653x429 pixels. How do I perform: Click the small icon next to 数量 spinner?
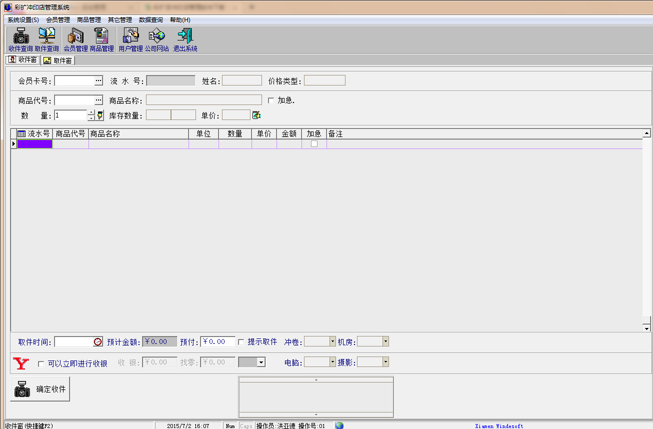(100, 115)
